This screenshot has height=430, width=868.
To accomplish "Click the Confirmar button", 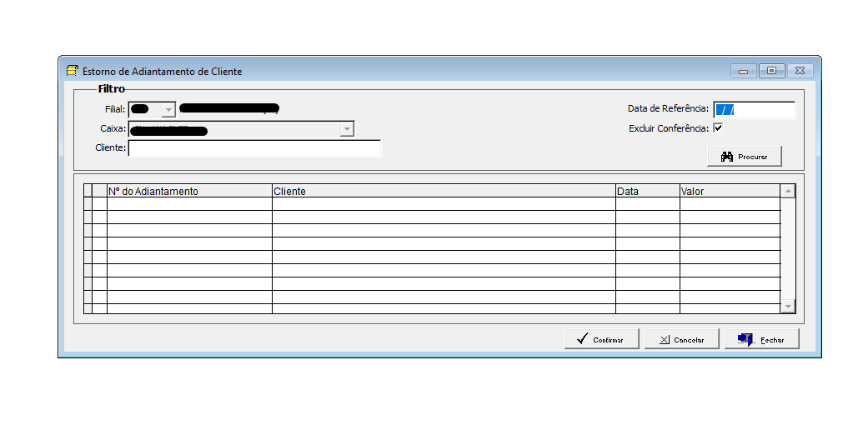I will (601, 339).
